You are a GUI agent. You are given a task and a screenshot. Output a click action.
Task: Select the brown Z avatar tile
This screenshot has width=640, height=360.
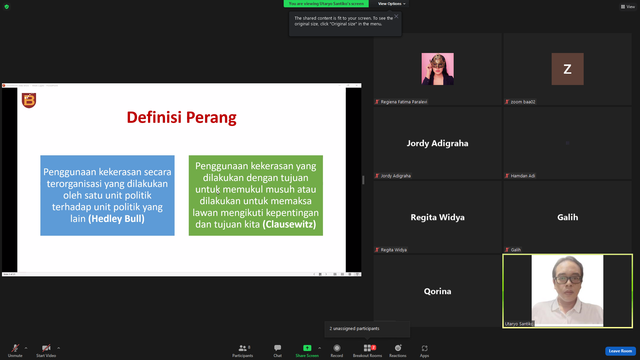(567, 69)
